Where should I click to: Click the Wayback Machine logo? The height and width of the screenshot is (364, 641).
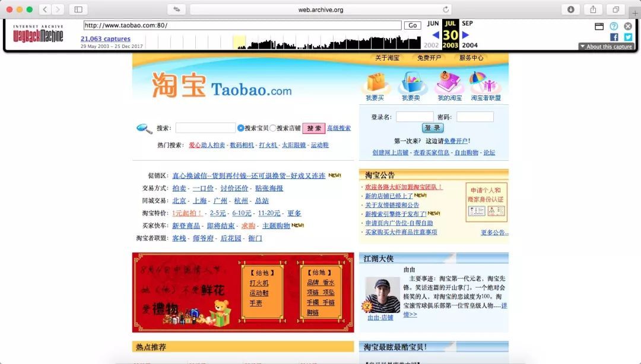coord(38,34)
